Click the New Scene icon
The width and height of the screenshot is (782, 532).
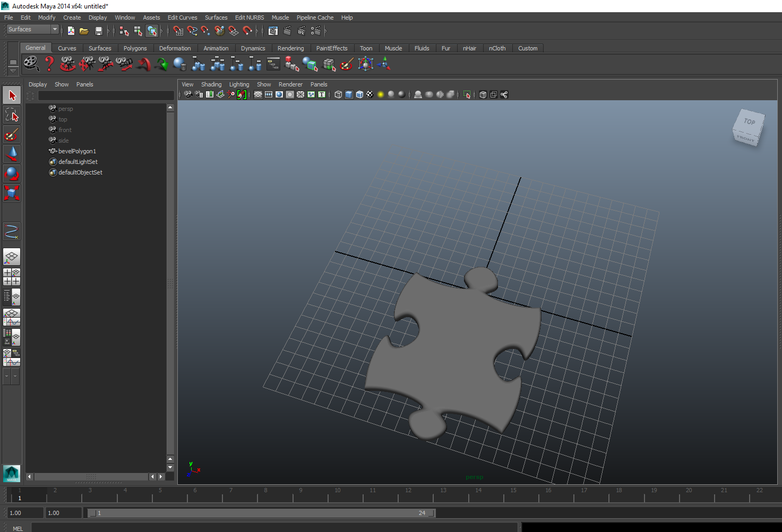(x=71, y=31)
